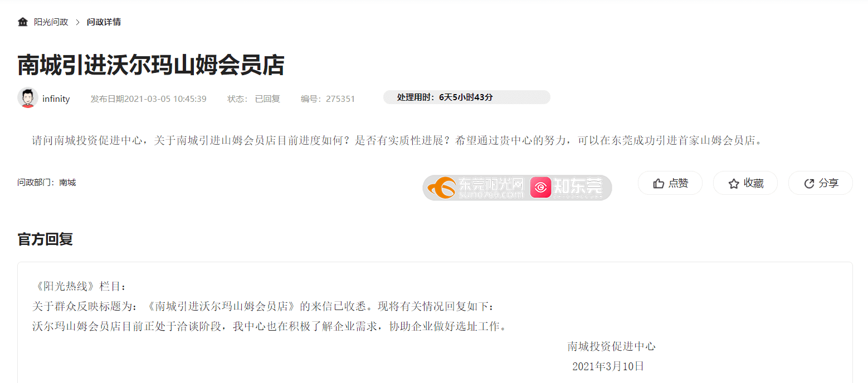Click the 东莞阳光网 sun0769.com text
Image resolution: width=868 pixels, height=383 pixels.
click(x=491, y=188)
